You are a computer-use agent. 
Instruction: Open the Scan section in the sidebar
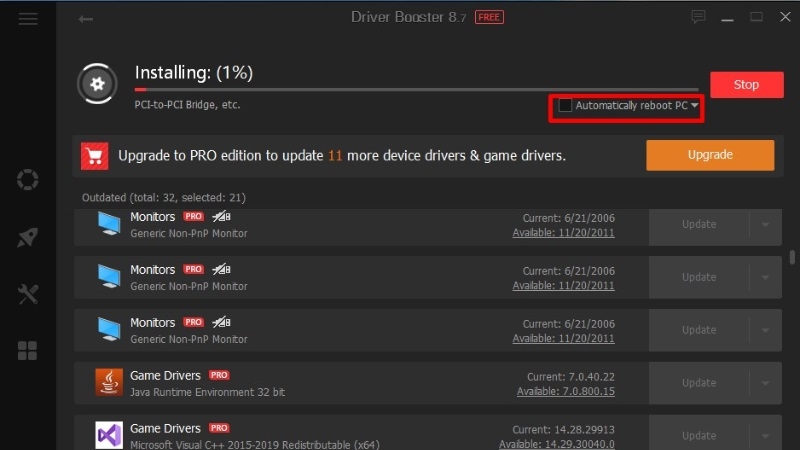(x=28, y=180)
